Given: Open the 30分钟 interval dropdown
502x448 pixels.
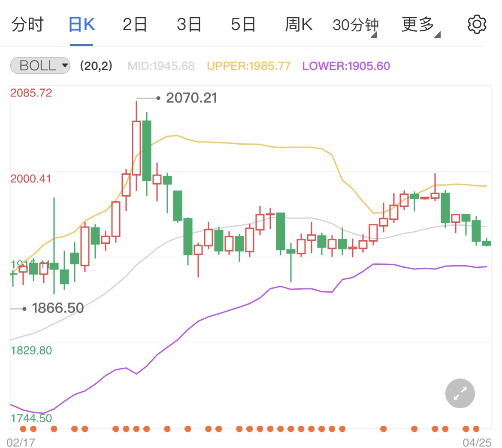Looking at the screenshot, I should [355, 24].
